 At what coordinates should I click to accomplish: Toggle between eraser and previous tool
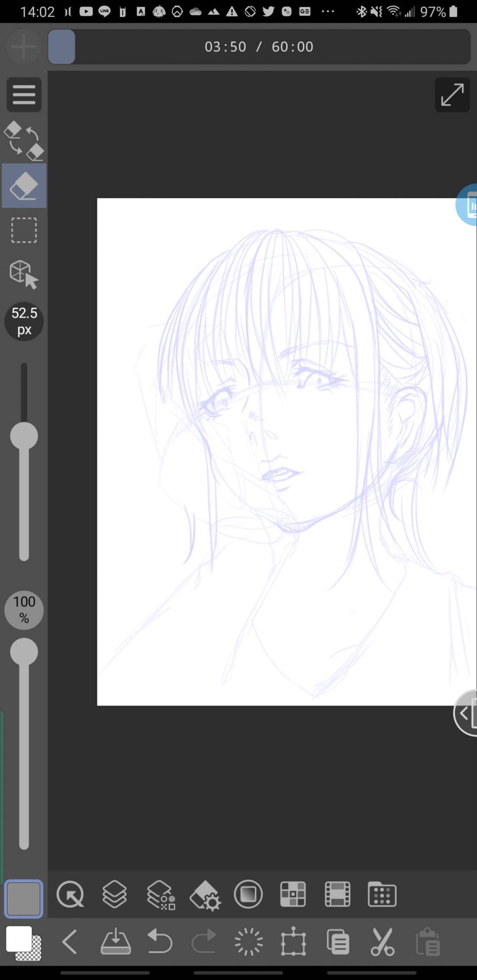pos(24,141)
